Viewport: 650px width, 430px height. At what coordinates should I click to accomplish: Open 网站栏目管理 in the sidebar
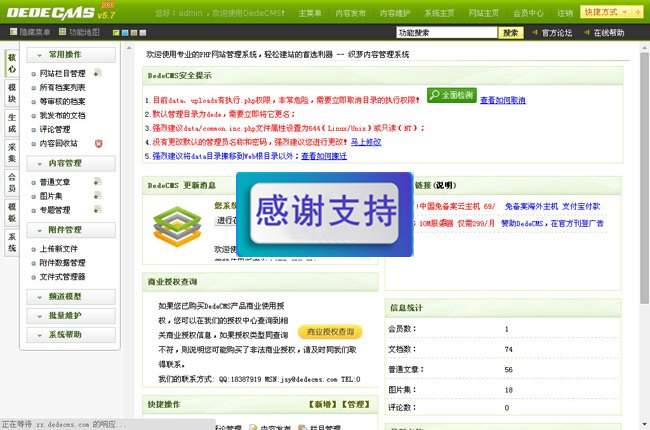[62, 73]
